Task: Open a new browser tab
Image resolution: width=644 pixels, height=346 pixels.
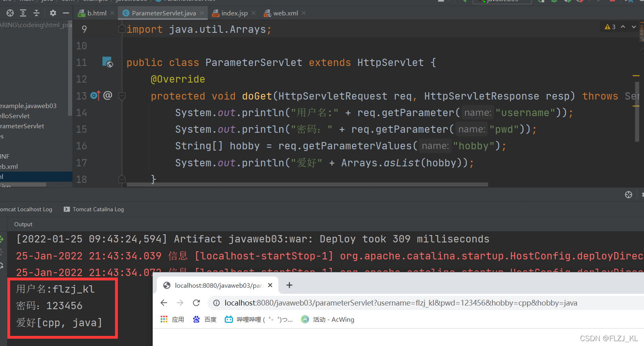Action: click(x=289, y=285)
